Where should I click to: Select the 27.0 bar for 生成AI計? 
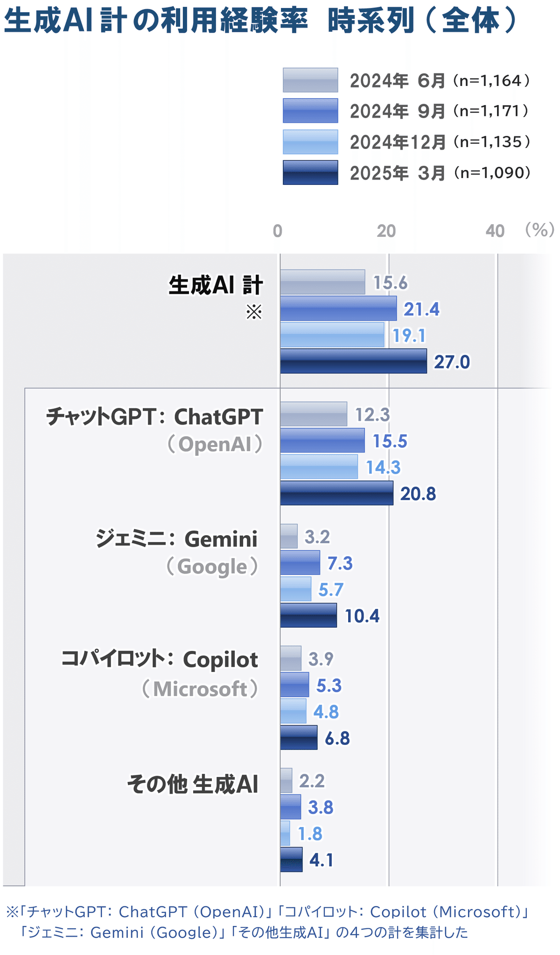tap(353, 361)
